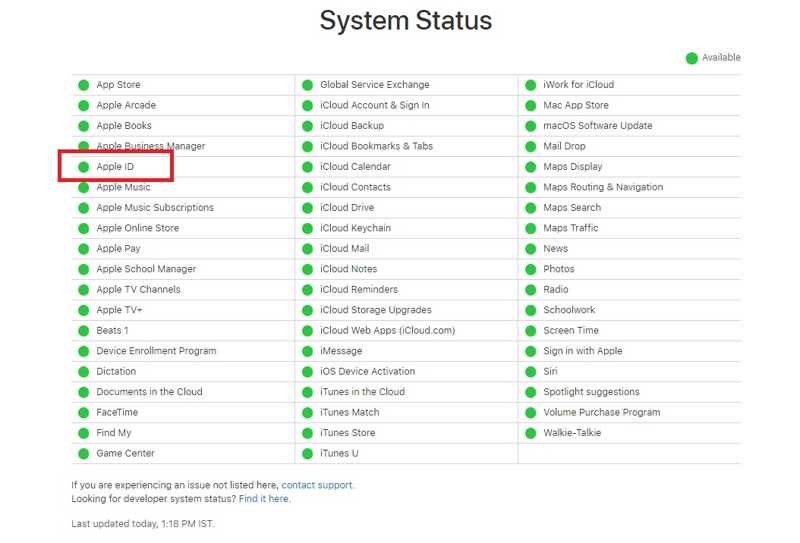Select the iCloud Calendar row
The height and width of the screenshot is (543, 800).
(407, 167)
